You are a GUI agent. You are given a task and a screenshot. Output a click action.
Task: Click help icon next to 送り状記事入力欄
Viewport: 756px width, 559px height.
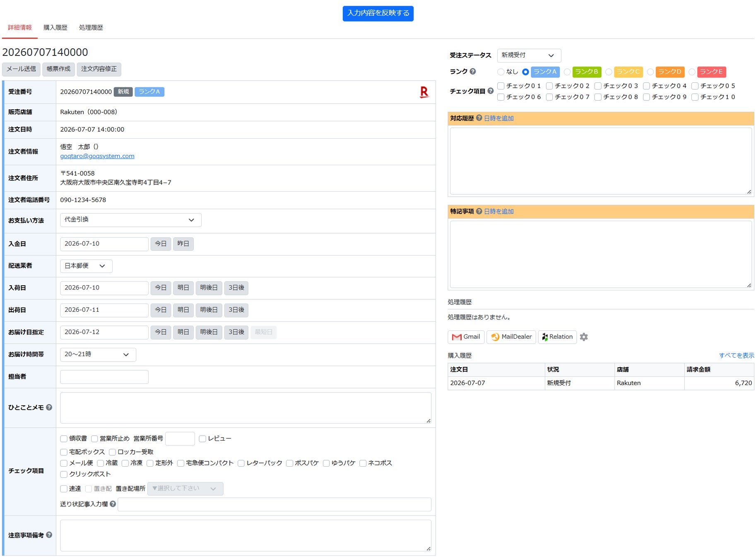click(x=113, y=504)
